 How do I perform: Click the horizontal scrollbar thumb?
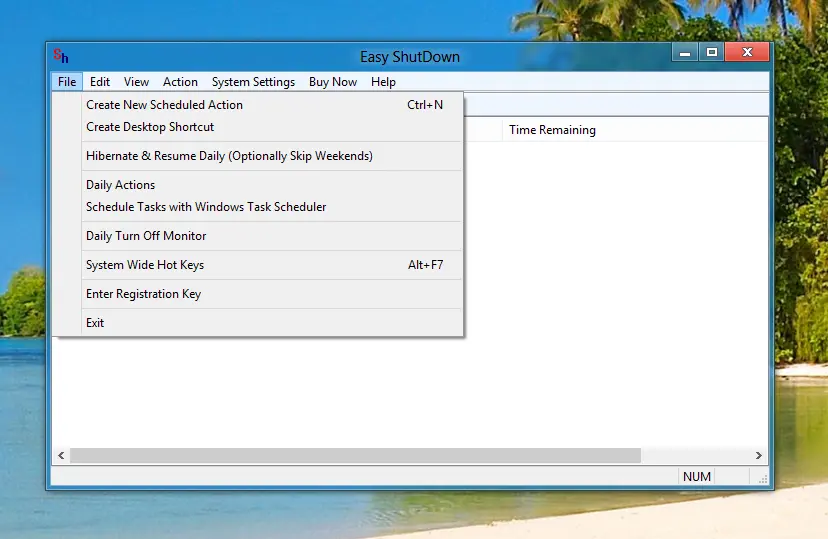[x=355, y=456]
